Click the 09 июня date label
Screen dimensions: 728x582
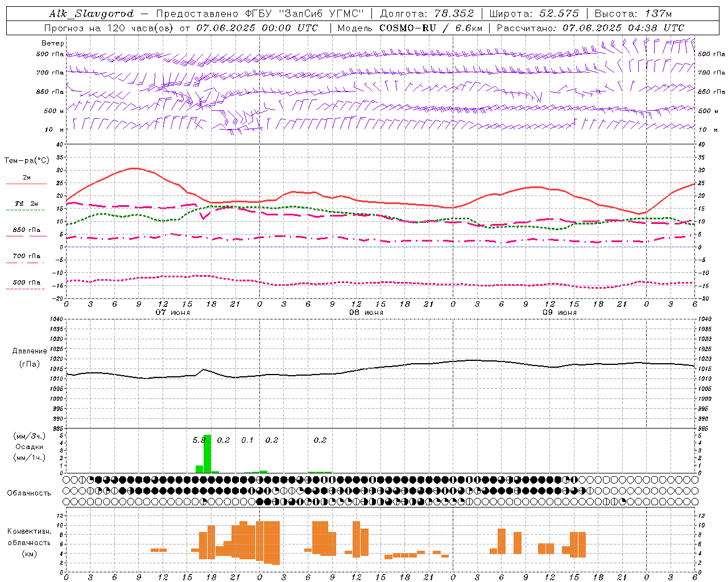pyautogui.click(x=560, y=312)
